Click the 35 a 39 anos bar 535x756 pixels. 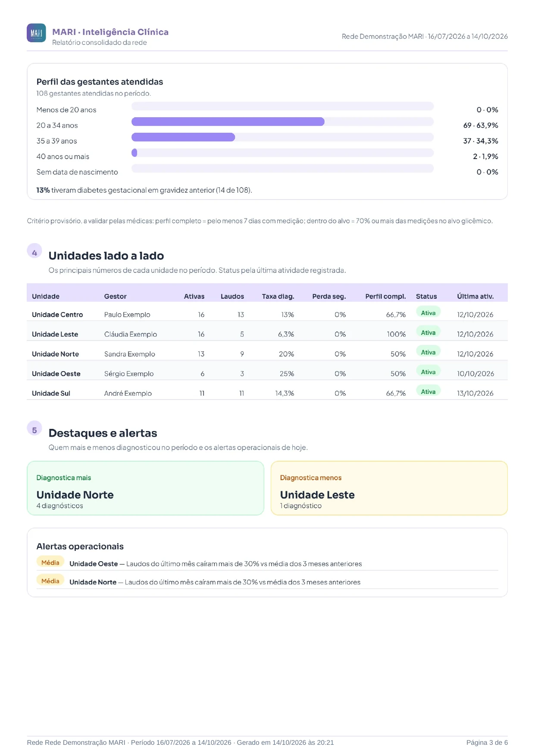(x=282, y=137)
